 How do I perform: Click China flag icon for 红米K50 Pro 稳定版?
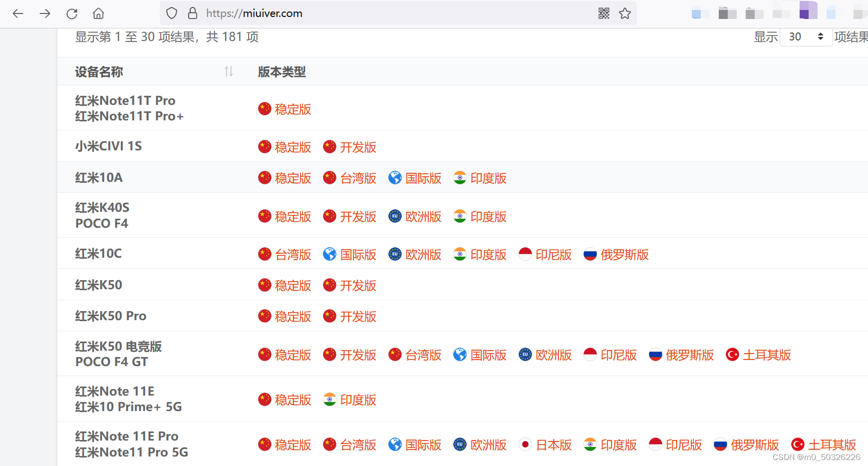pyautogui.click(x=265, y=316)
